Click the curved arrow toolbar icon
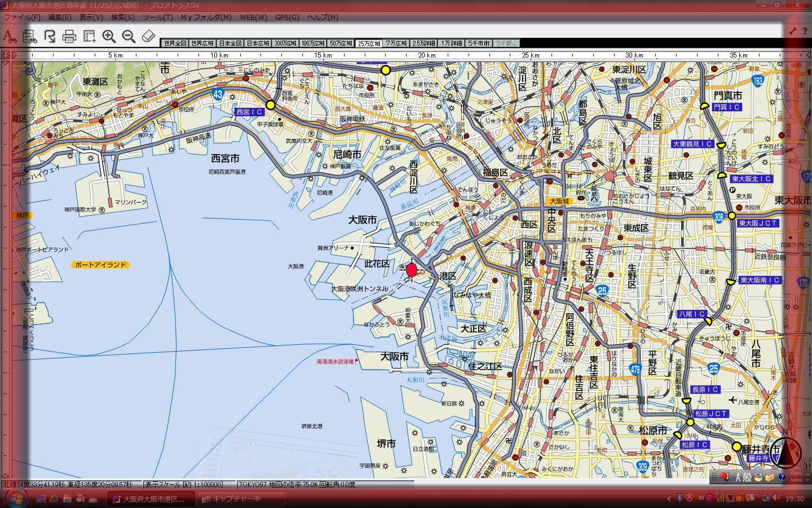The image size is (812, 508). coord(50,37)
